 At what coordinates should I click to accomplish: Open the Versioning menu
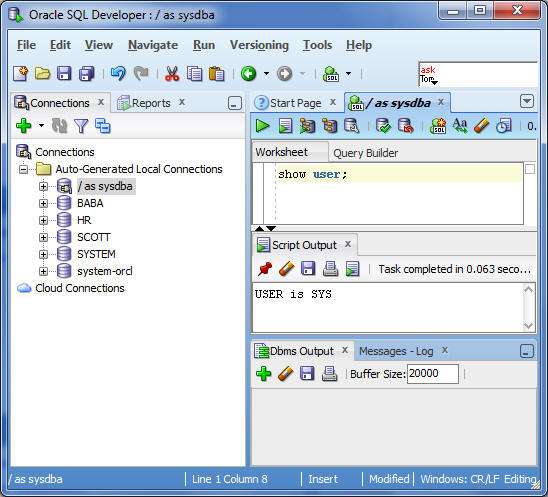click(259, 45)
